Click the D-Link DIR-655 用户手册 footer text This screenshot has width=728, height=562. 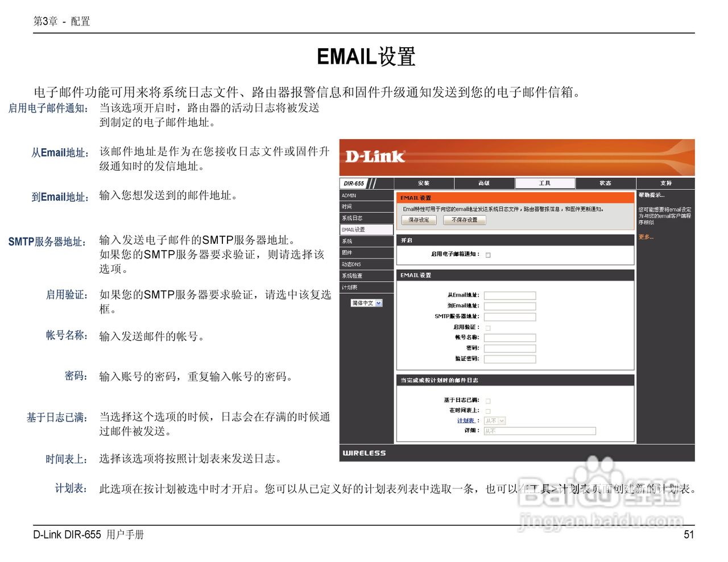click(88, 535)
